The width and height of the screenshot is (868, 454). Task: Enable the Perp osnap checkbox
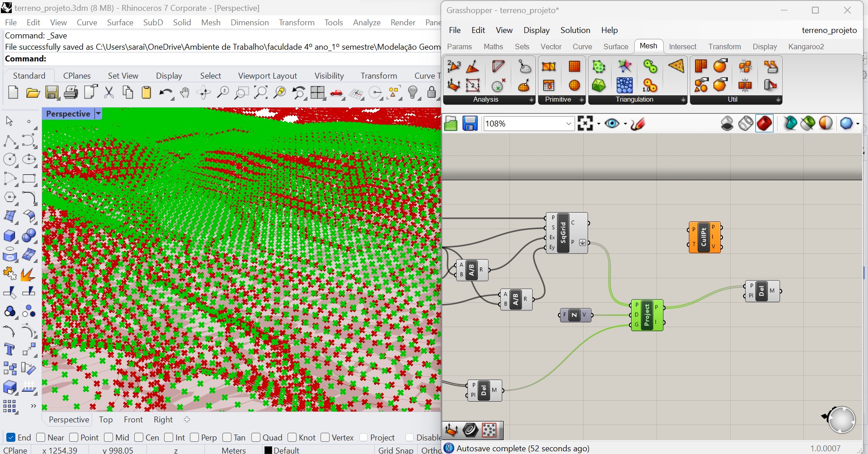click(x=194, y=437)
